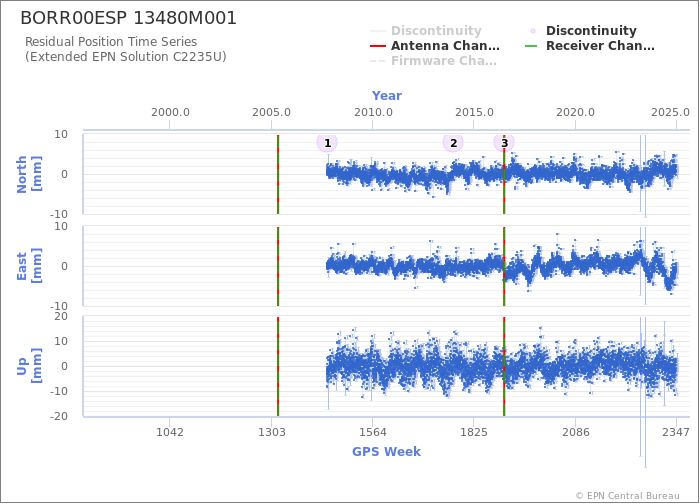Screen dimensions: 700x504
Task: Toggle the Receiver Change legend entry
Action: point(590,46)
